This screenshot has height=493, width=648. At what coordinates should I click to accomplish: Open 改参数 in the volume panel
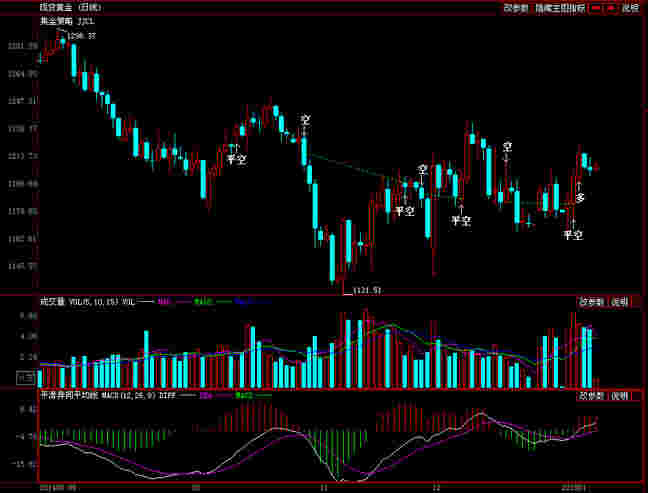[x=591, y=301]
